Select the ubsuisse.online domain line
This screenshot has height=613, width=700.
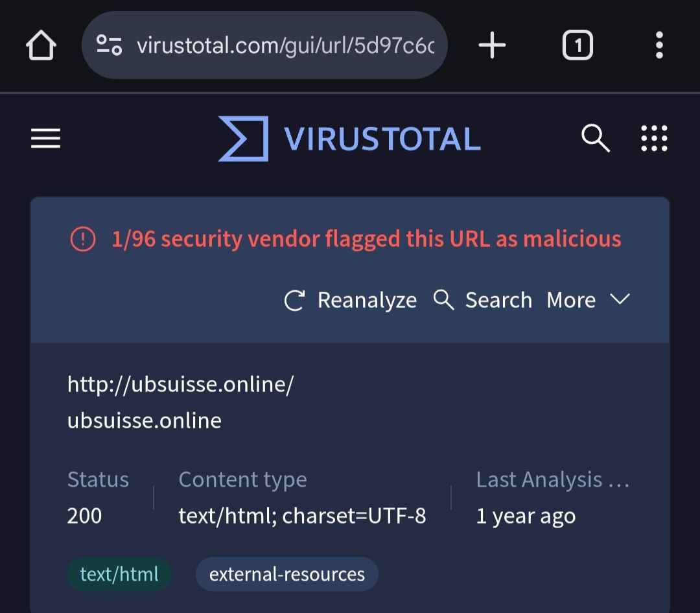[x=145, y=421]
